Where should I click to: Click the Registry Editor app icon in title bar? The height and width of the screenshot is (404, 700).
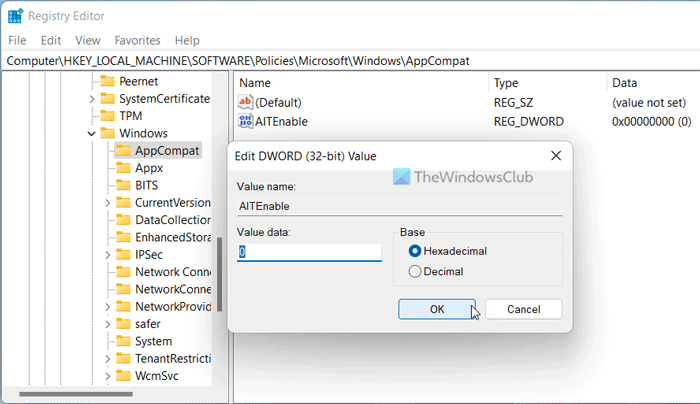point(15,16)
